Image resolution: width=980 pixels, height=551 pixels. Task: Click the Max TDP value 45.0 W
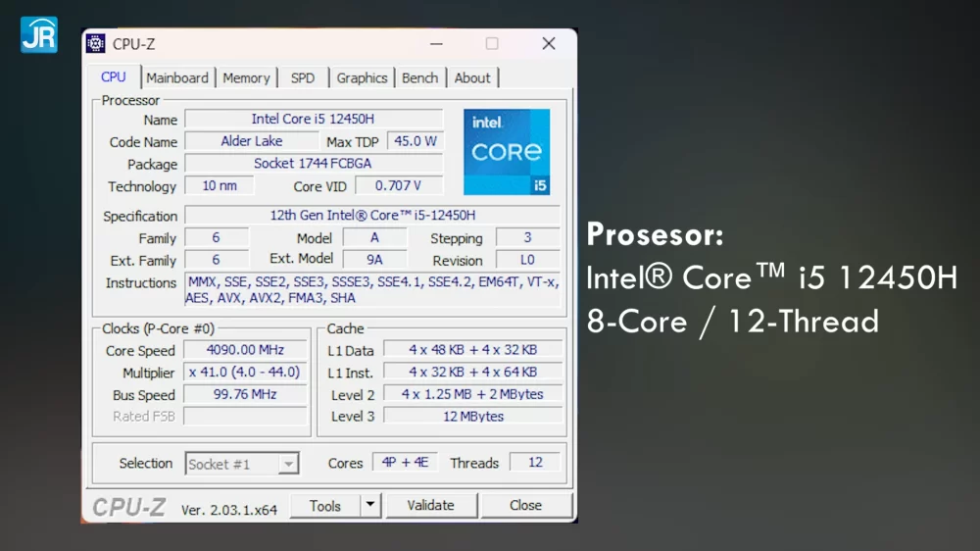[x=415, y=141]
